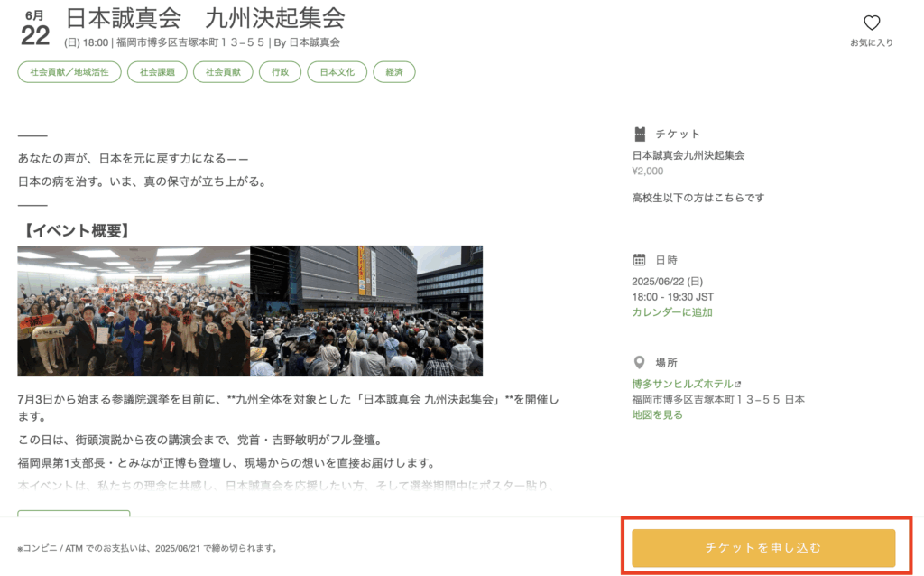
Task: Expand the truncated event description
Action: [x=74, y=513]
